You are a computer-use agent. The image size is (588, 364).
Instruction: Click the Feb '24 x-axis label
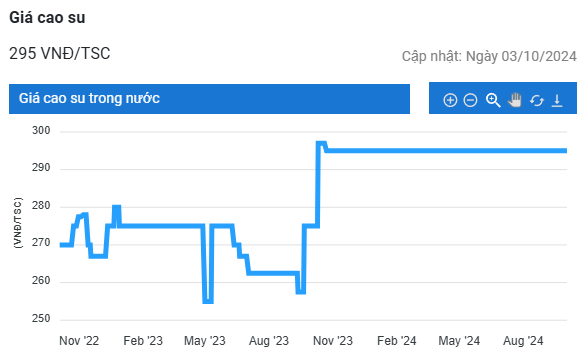pos(397,341)
